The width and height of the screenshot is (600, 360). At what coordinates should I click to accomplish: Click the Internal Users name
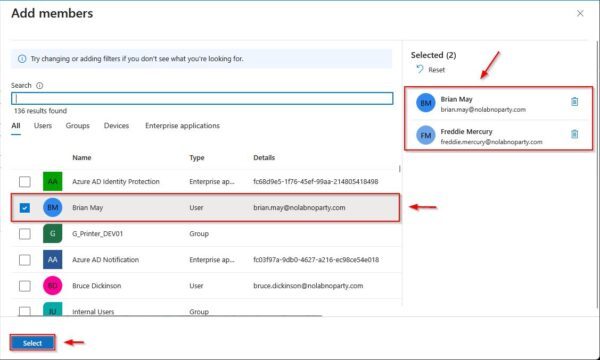click(x=93, y=311)
